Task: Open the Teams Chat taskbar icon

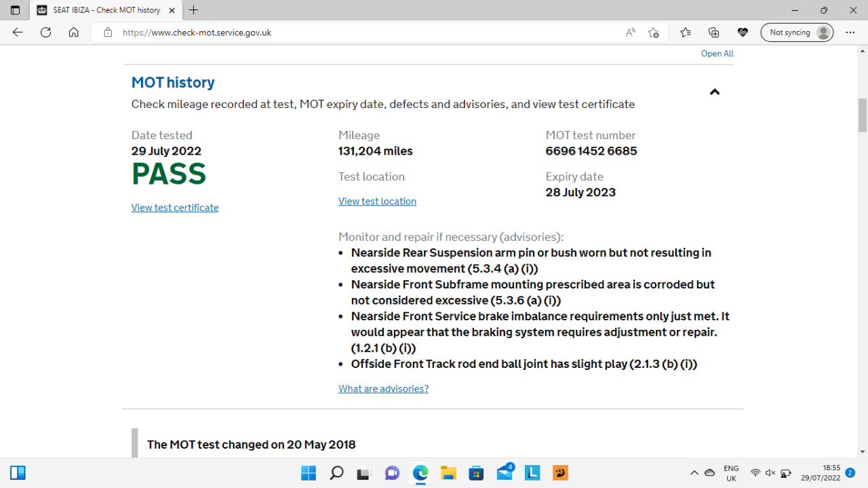Action: (x=392, y=473)
